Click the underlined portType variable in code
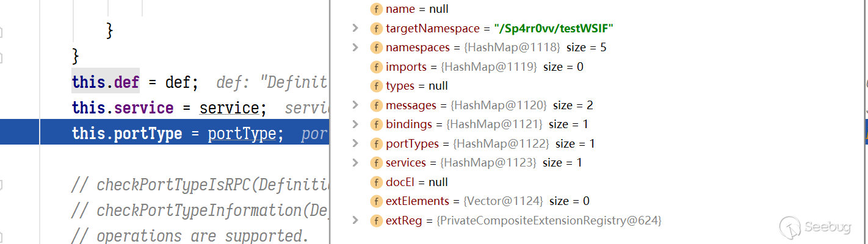The width and height of the screenshot is (868, 244). (242, 134)
